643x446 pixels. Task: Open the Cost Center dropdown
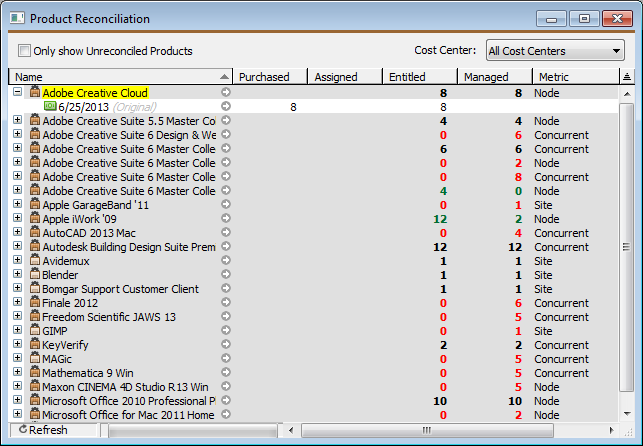(555, 51)
